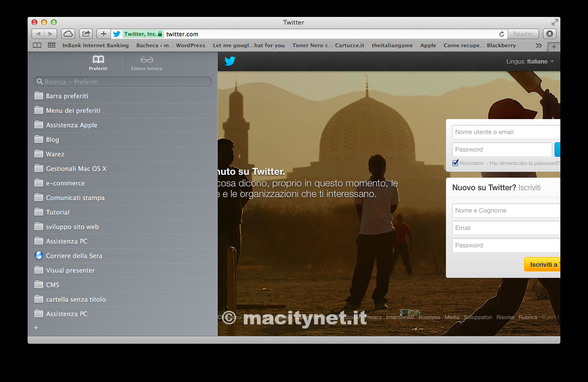The height and width of the screenshot is (382, 588).
Task: Open Come recupe... Blackberry bookmark
Action: (479, 46)
